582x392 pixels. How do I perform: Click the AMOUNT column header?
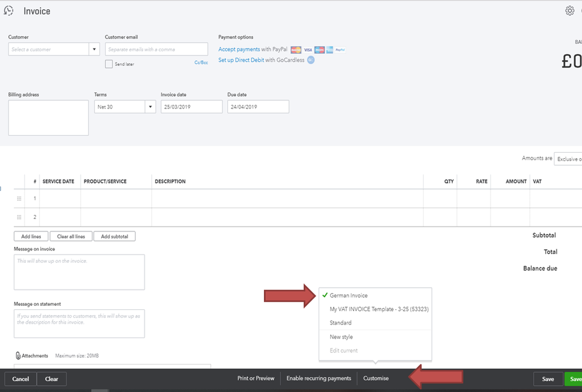(516, 182)
